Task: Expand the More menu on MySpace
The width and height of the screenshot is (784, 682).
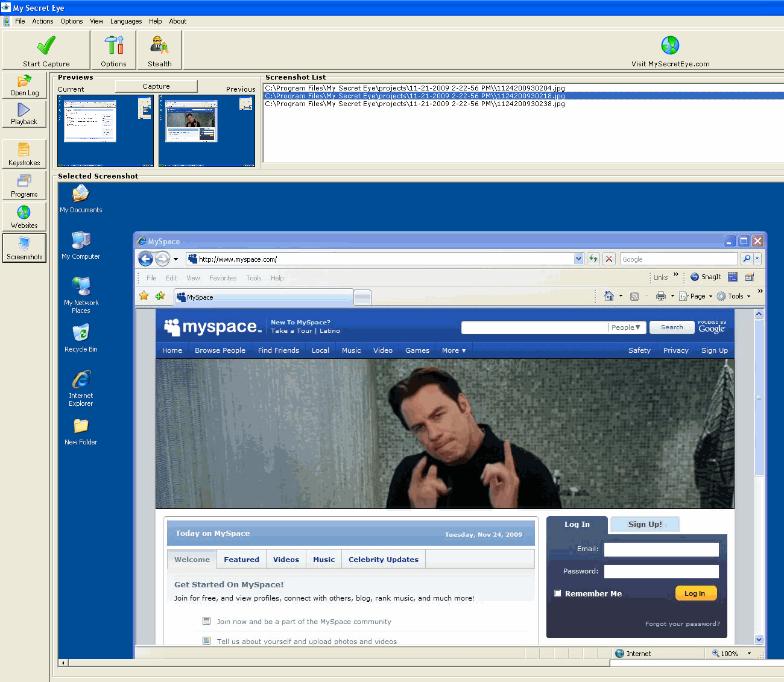Action: [x=454, y=350]
